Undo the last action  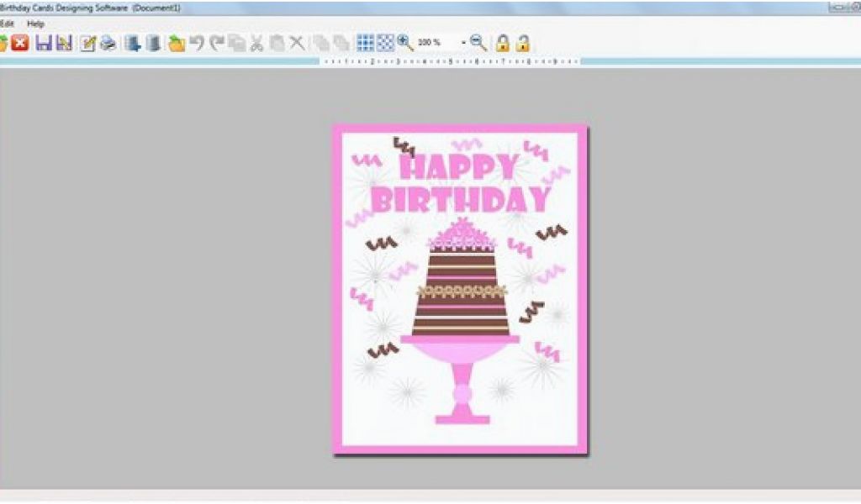pos(197,43)
